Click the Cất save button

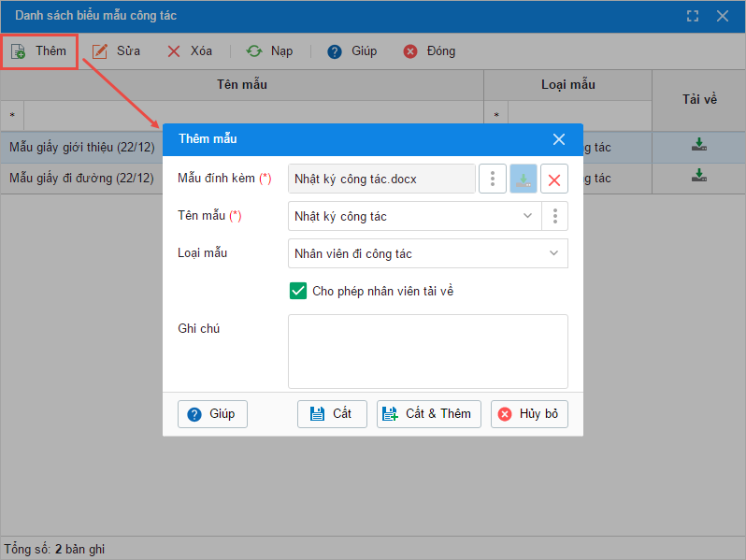pyautogui.click(x=332, y=413)
